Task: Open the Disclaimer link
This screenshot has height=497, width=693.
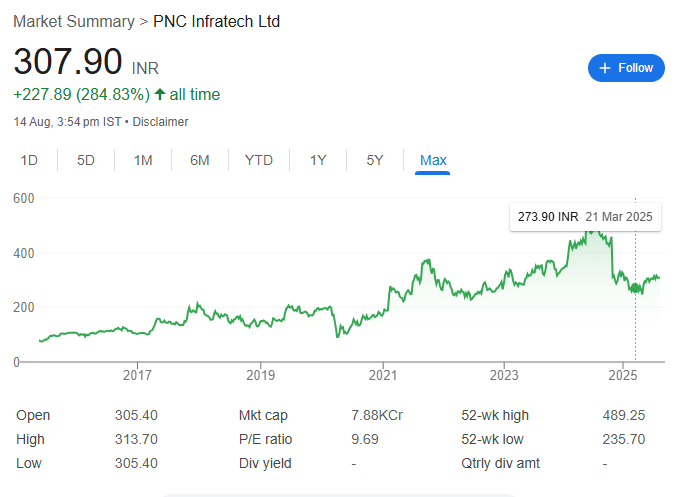Action: [160, 122]
